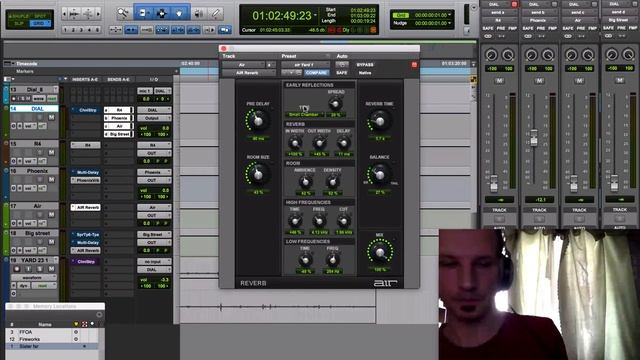Select memory location 'FFOA'
The height and width of the screenshot is (360, 640).
(25, 332)
